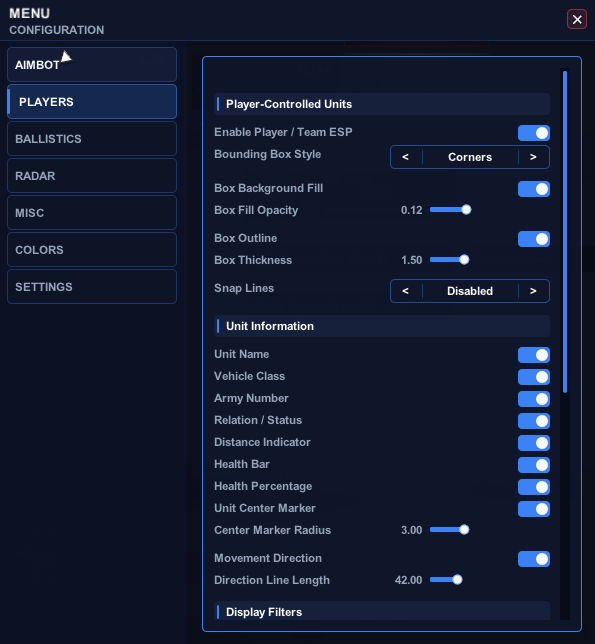Turn off Box Outline switch
Screen dimensions: 595x644
coord(533,239)
